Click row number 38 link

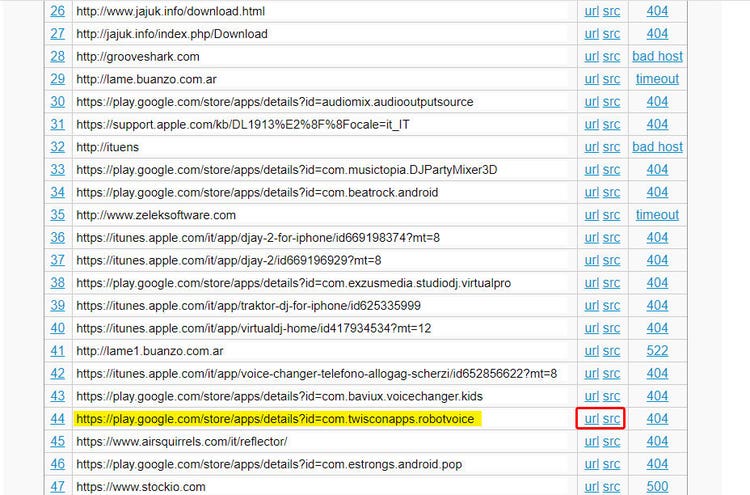pos(57,283)
